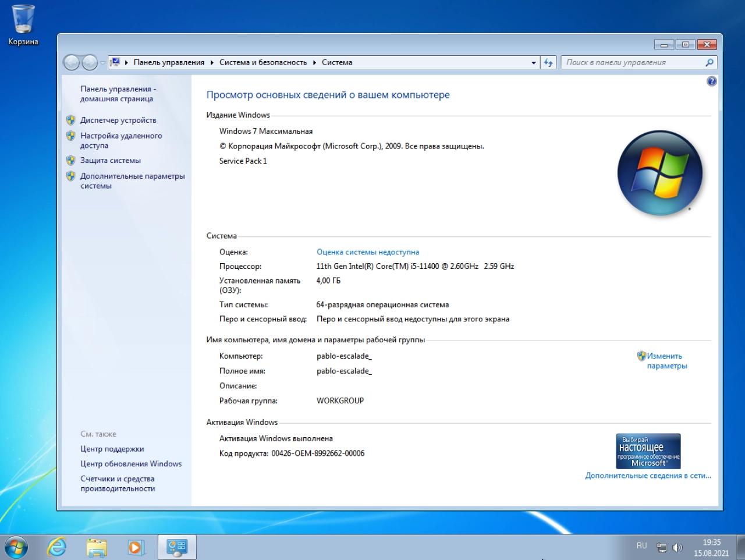Open 'Панель управления - домашняя страница' link
745x560 pixels.
(x=118, y=94)
